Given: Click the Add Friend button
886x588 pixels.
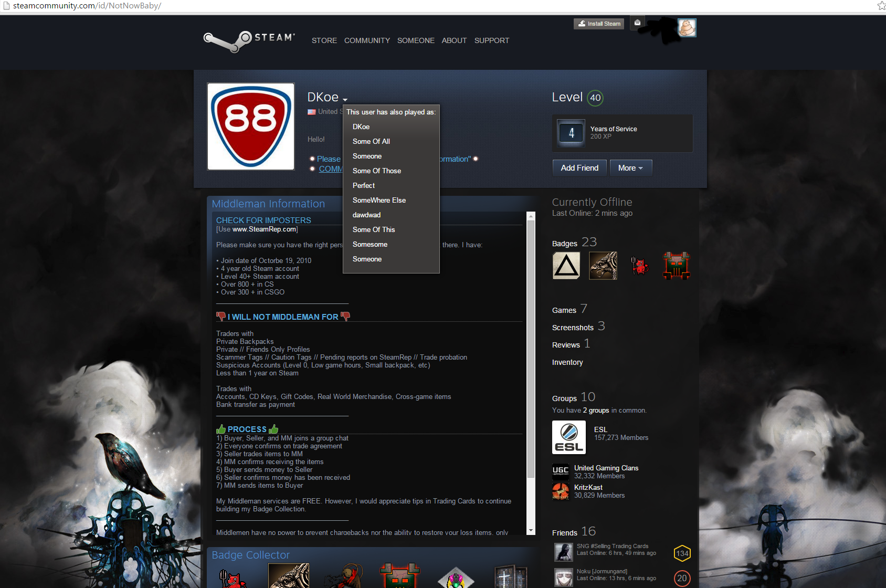Looking at the screenshot, I should (x=579, y=168).
